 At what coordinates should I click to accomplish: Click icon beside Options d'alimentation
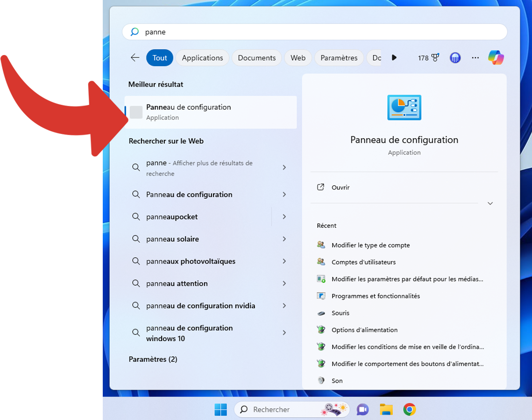[x=321, y=329]
